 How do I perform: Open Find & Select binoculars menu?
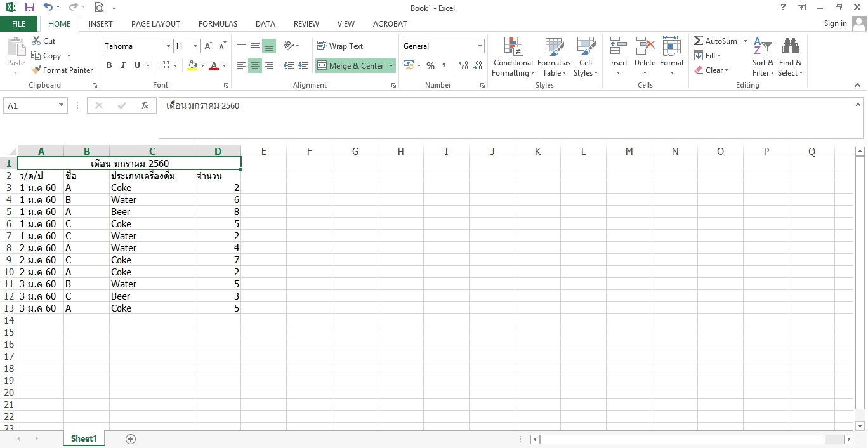coord(790,57)
